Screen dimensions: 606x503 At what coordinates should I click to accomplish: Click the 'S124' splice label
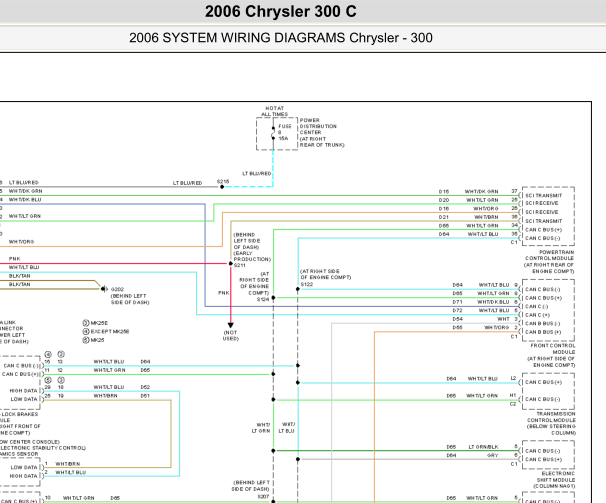click(263, 299)
